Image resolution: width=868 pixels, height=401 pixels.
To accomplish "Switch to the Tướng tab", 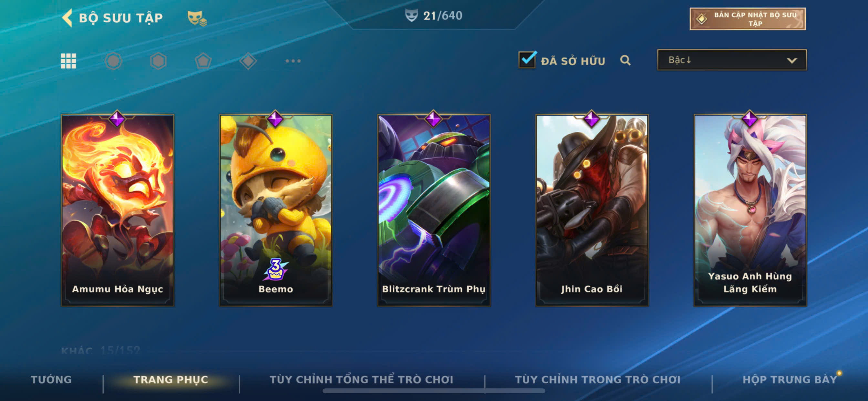I will tap(51, 379).
